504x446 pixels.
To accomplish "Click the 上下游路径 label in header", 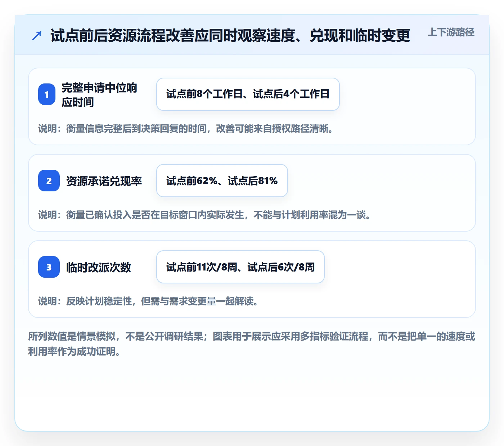I will click(x=451, y=32).
